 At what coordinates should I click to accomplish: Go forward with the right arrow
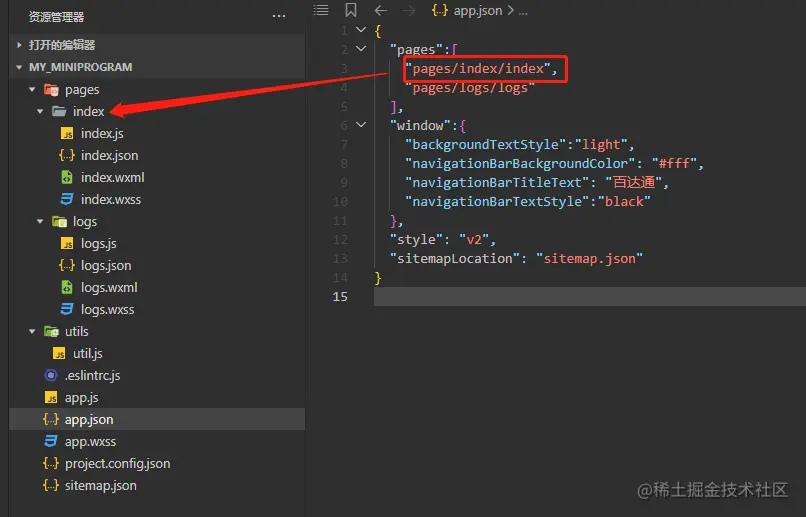(x=409, y=10)
